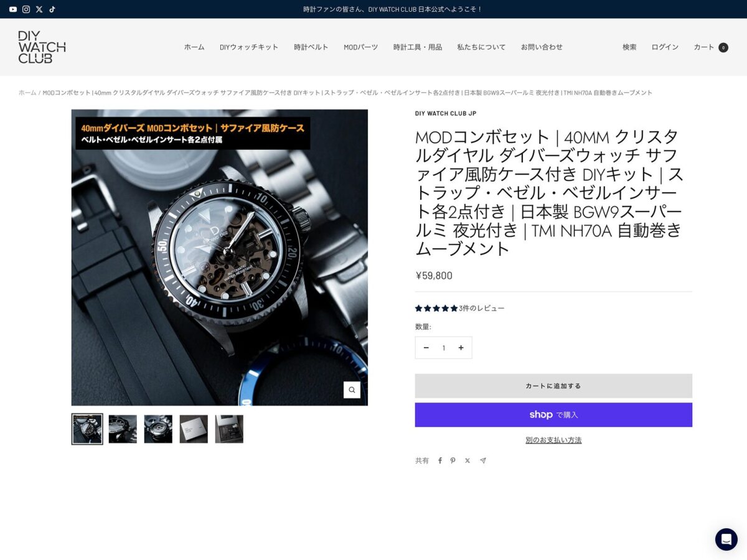The width and height of the screenshot is (747, 560).
Task: Select the fifth product thumbnail
Action: pos(229,429)
